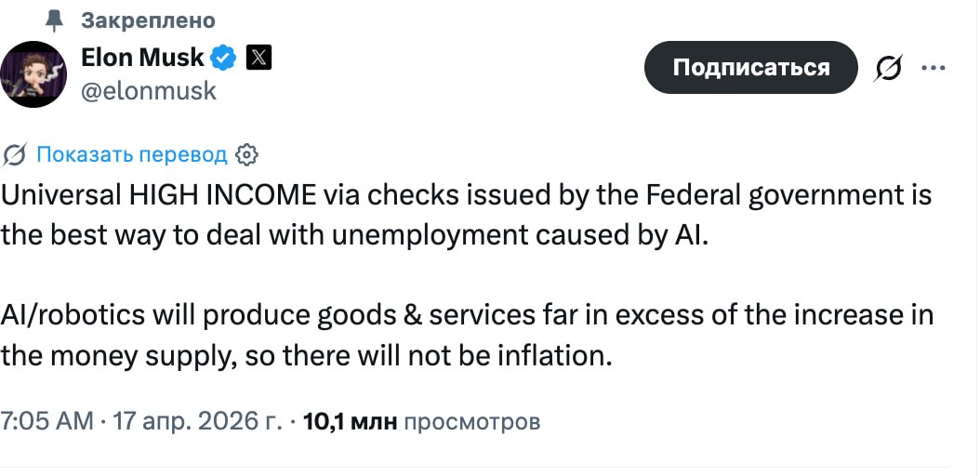
Task: Click the blue verified checkmark badge
Action: coord(223,59)
